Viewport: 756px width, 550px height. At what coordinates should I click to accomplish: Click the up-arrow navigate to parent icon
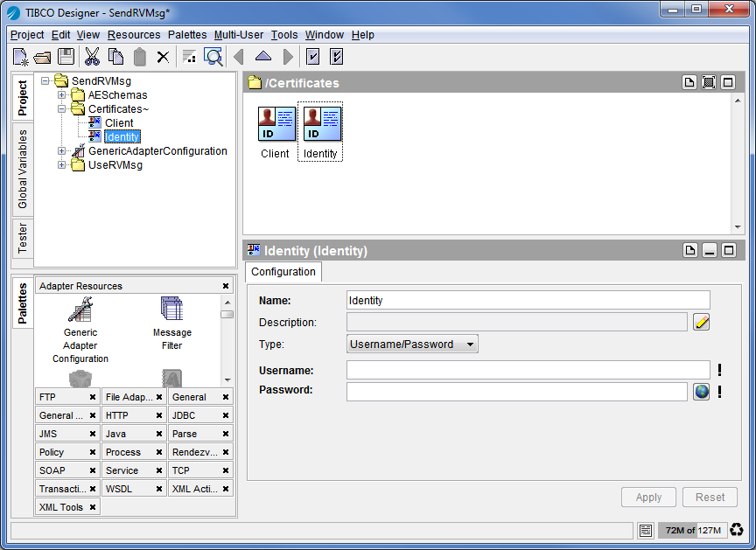click(x=262, y=57)
